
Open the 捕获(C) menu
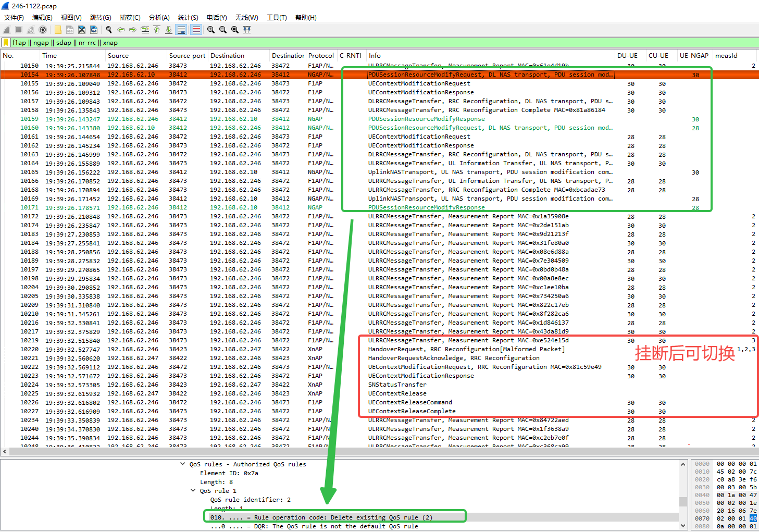tap(130, 18)
